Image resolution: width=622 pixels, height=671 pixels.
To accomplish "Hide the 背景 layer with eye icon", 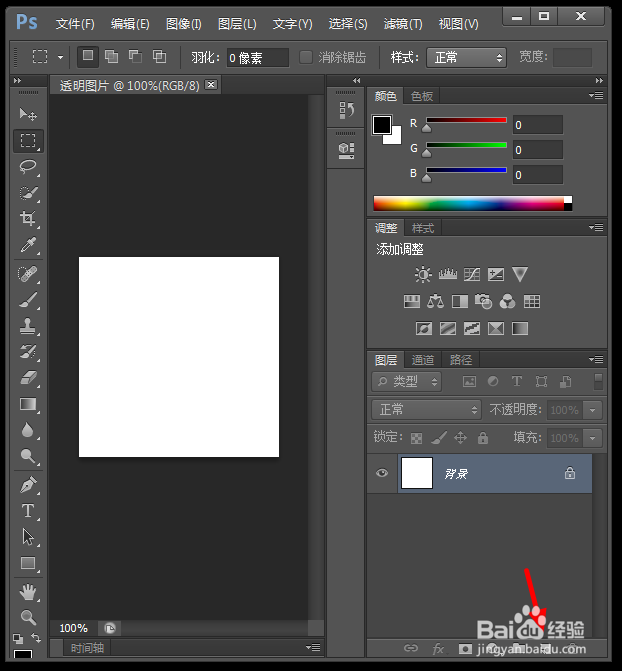I will [382, 473].
